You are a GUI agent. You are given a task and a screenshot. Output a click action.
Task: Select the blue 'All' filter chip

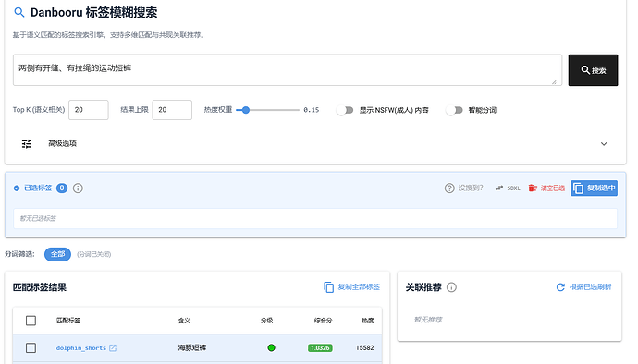[57, 254]
